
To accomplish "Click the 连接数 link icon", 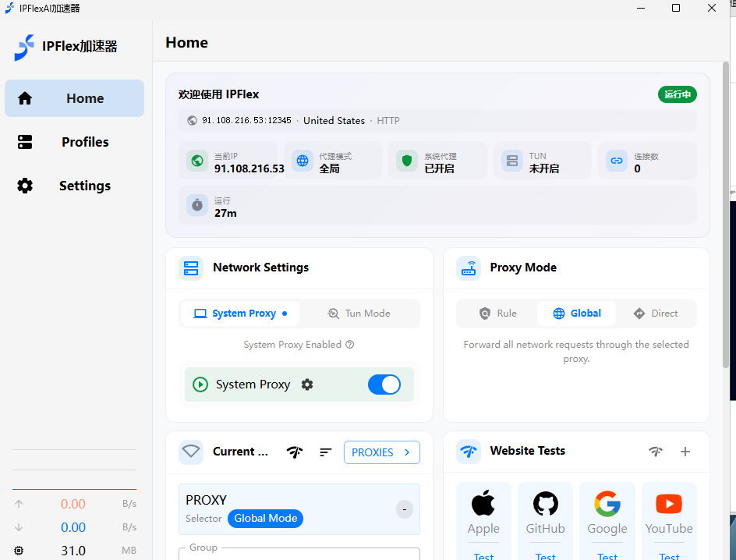I will pyautogui.click(x=616, y=161).
